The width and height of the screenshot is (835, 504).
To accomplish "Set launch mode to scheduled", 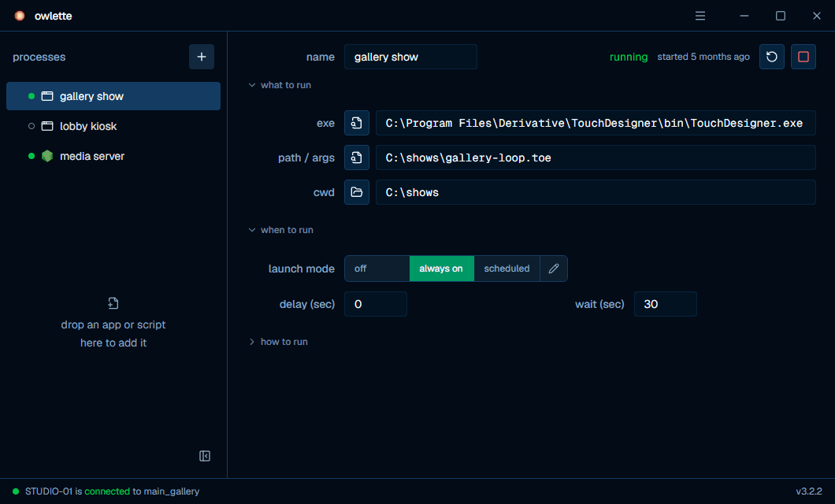I will 507,269.
